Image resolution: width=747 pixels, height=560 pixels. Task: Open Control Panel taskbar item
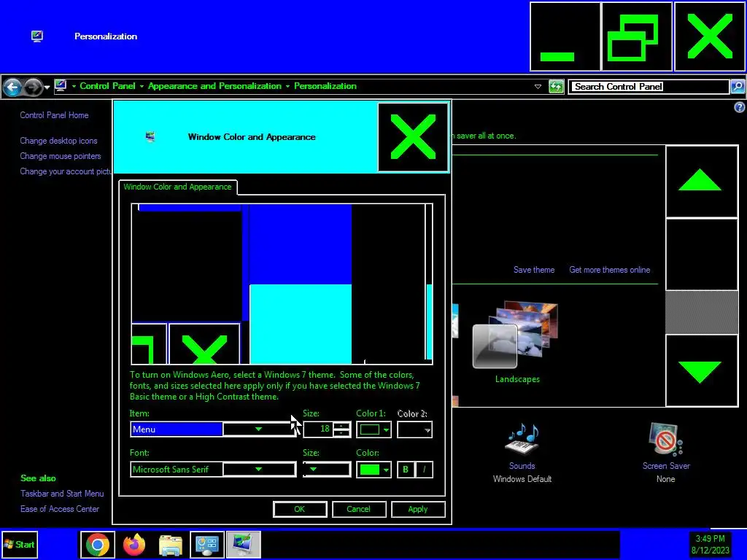(x=206, y=544)
